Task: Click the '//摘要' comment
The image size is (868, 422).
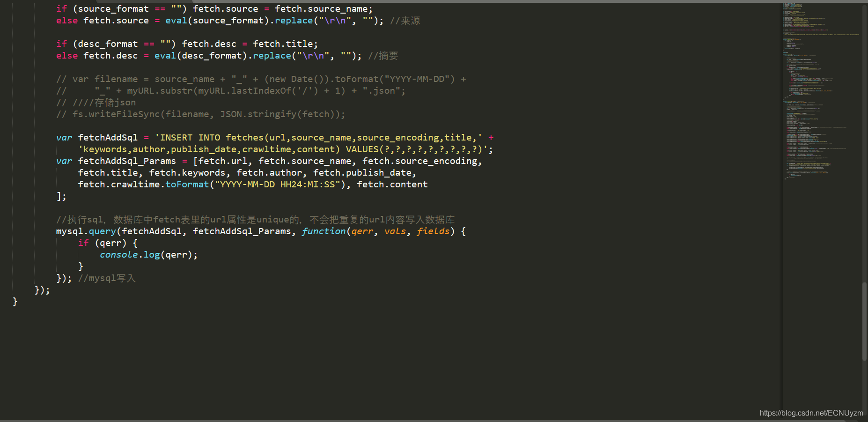Action: 383,56
